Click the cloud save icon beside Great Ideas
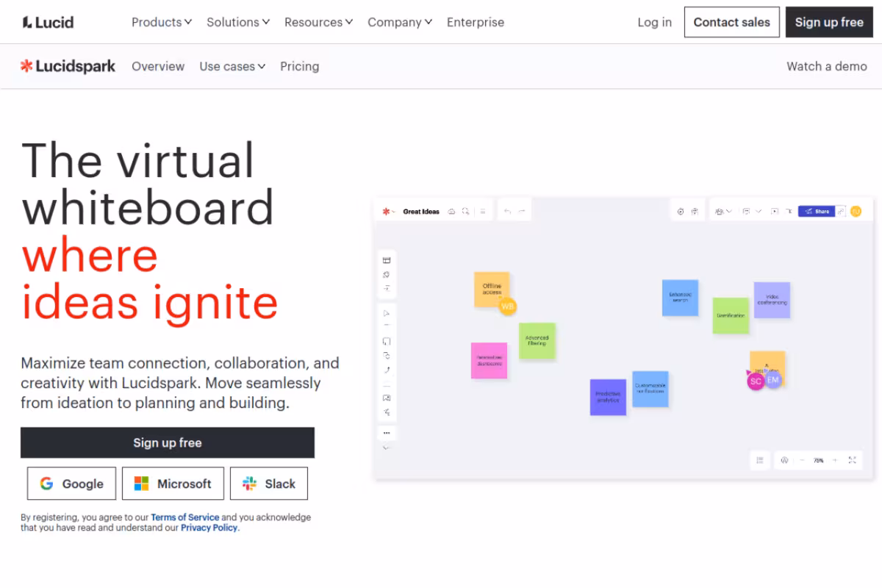Image resolution: width=882 pixels, height=588 pixels. [451, 212]
